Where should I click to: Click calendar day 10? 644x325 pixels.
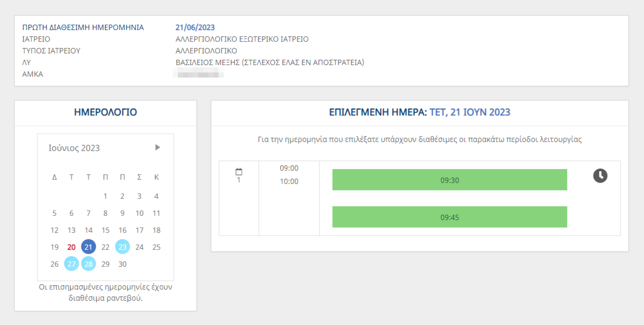click(139, 213)
